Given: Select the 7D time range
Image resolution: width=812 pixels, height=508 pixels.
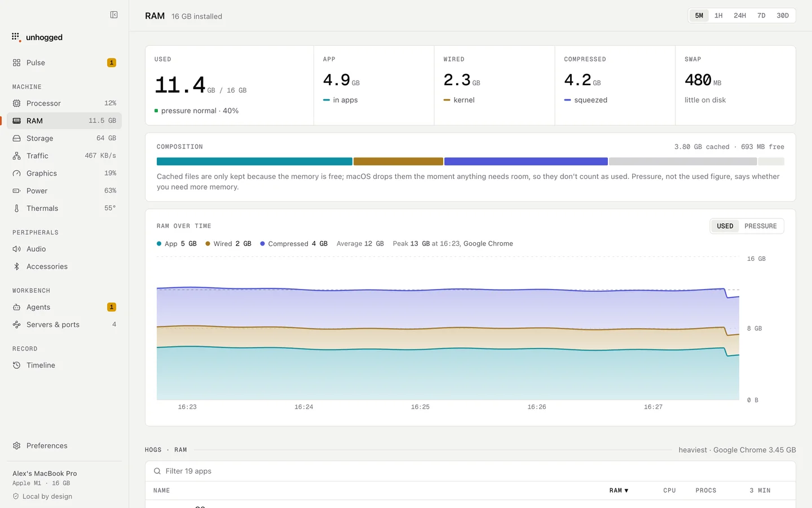Looking at the screenshot, I should pos(761,15).
